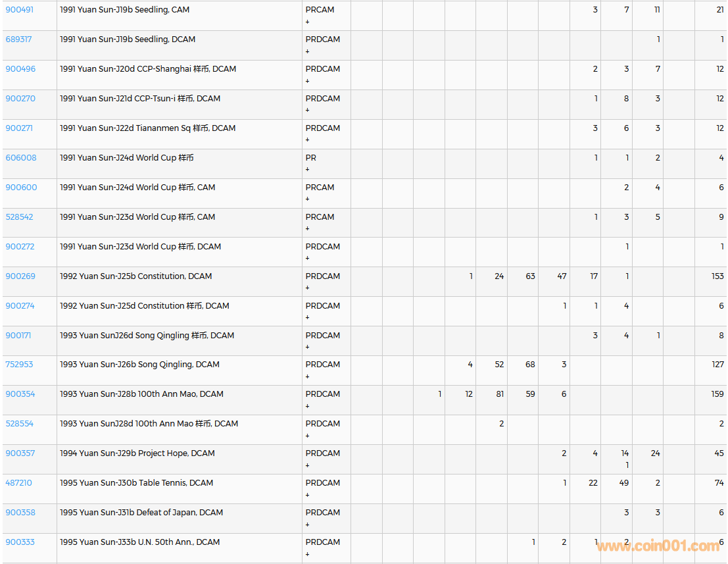The width and height of the screenshot is (728, 564).
Task: Click the 689317 coin number link
Action: click(18, 39)
